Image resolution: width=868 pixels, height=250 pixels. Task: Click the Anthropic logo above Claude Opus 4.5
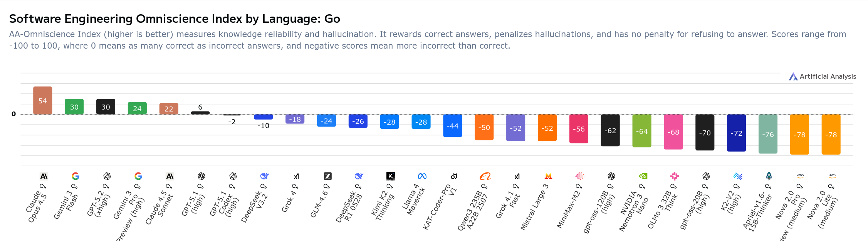(44, 176)
